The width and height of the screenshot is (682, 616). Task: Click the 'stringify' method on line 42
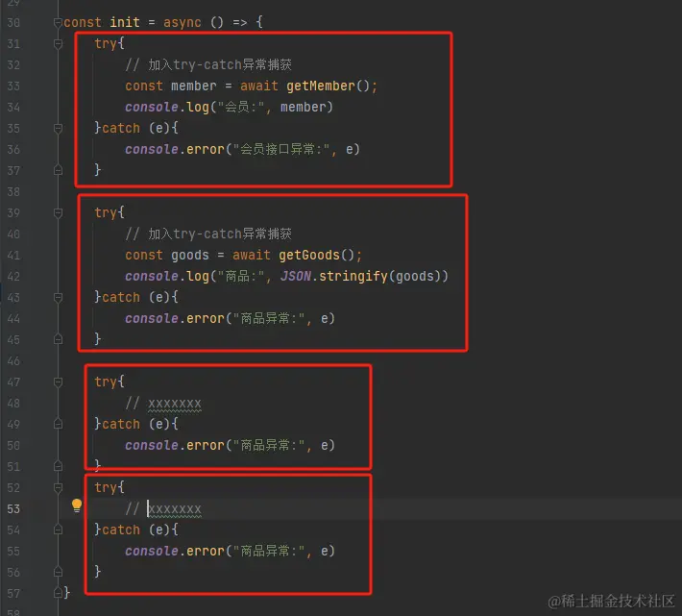point(353,276)
